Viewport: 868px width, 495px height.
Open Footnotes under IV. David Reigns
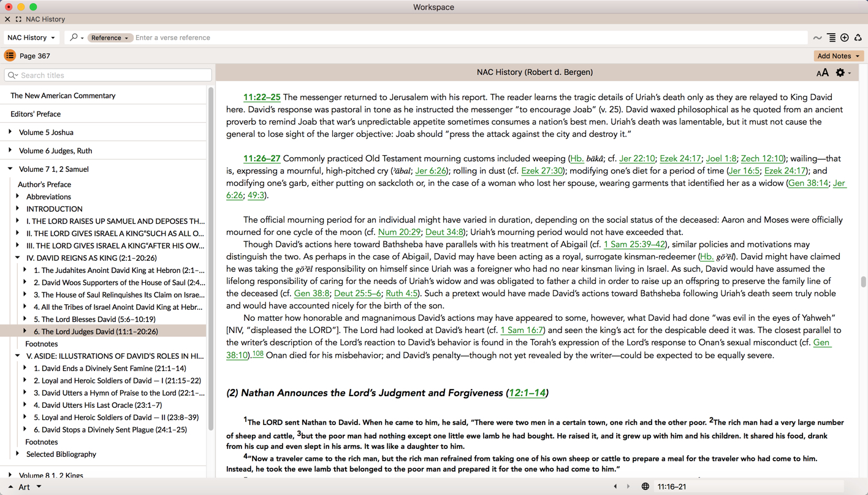click(41, 344)
